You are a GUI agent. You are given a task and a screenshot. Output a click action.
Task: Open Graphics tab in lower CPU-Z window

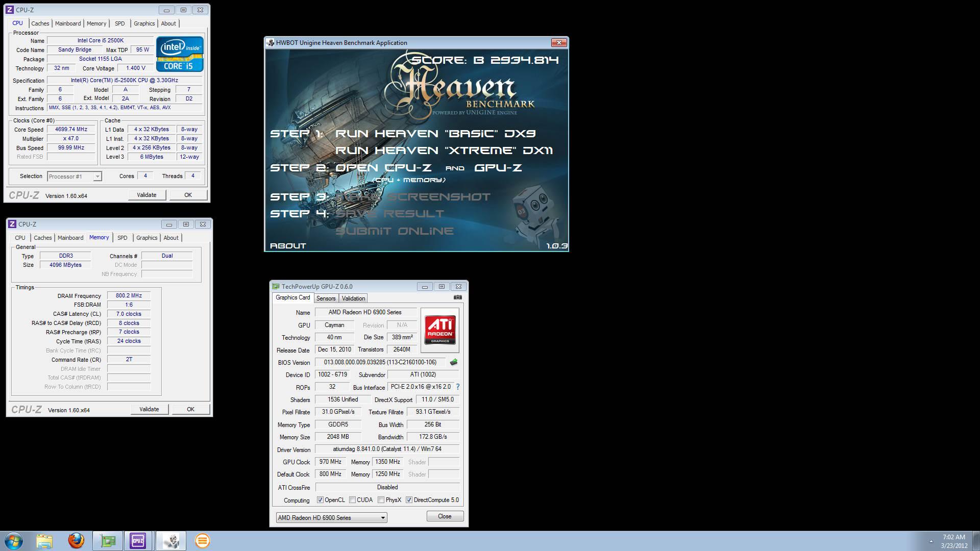tap(146, 238)
